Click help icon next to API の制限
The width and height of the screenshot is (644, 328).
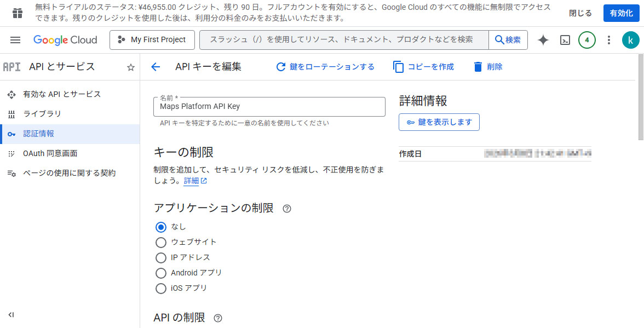point(218,318)
